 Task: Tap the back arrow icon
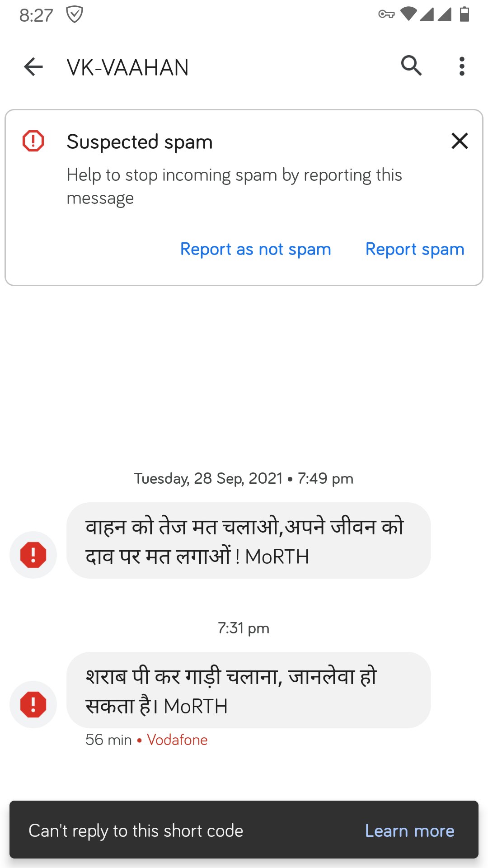(x=33, y=67)
